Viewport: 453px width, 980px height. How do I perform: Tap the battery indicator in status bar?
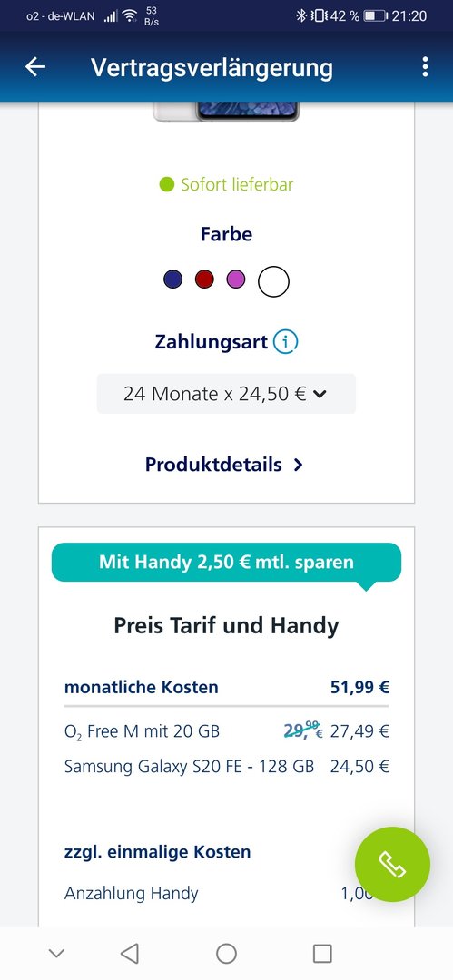(x=376, y=15)
